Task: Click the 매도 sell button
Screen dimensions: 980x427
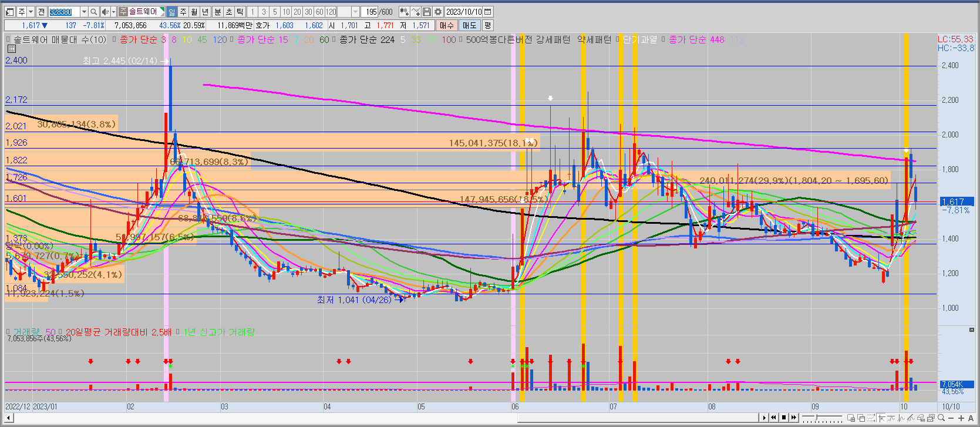Action: [470, 25]
